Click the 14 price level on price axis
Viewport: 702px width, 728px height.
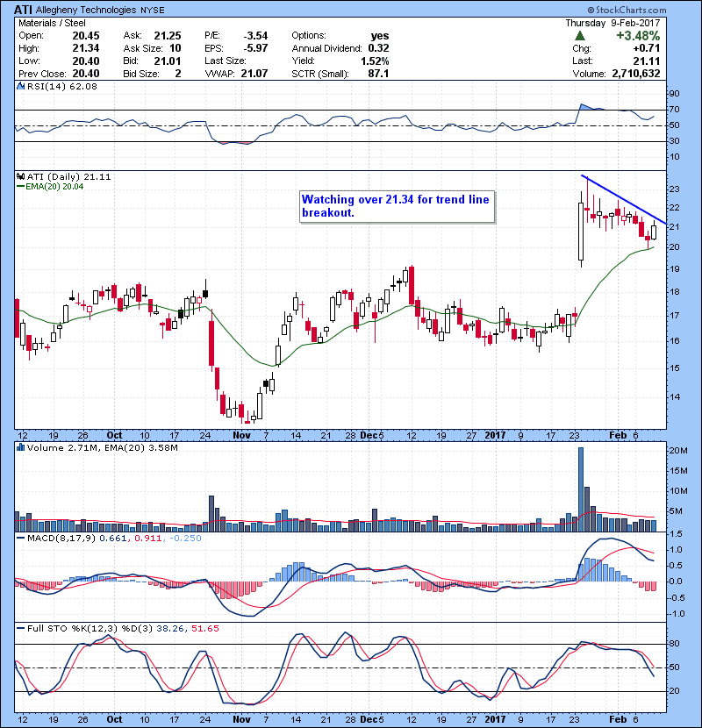[x=674, y=397]
